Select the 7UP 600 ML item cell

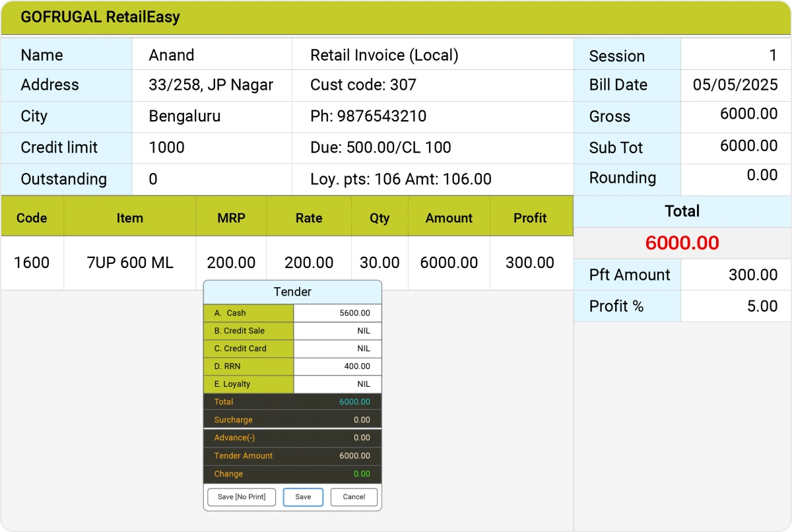pos(130,263)
